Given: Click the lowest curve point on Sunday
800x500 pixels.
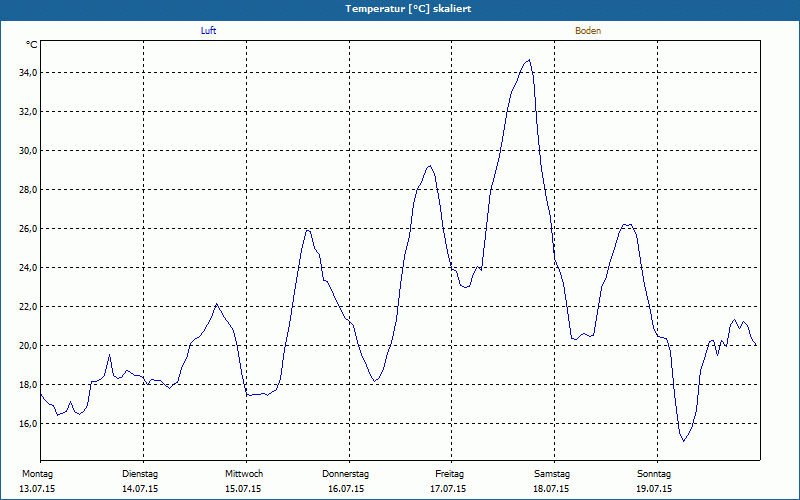Looking at the screenshot, I should click(x=684, y=441).
